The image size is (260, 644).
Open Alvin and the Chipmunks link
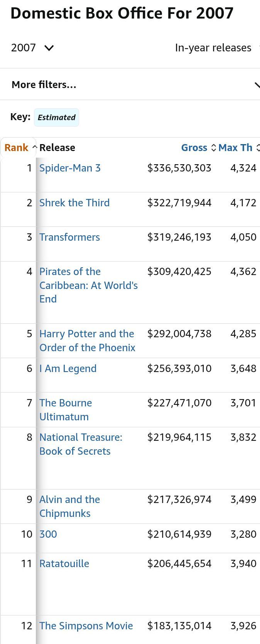[69, 506]
